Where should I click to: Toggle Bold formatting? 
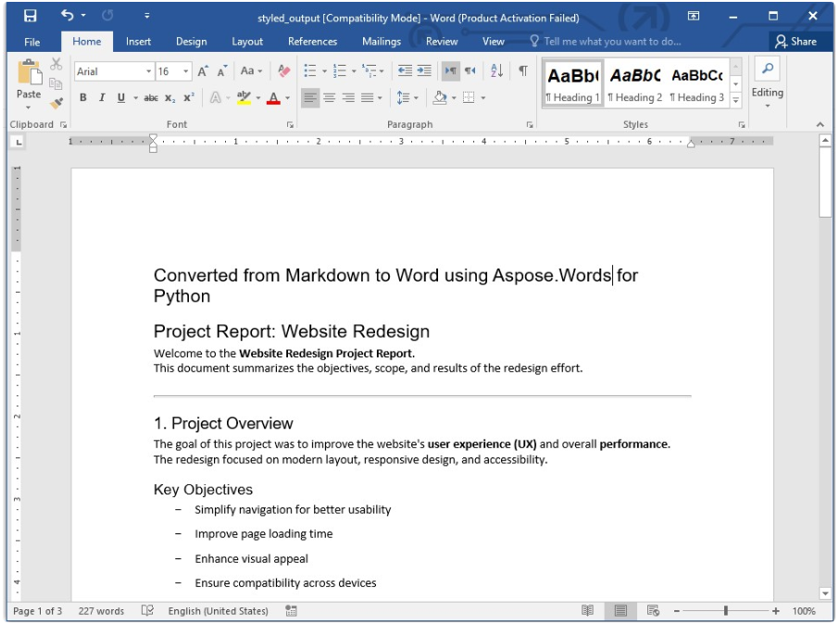click(x=83, y=98)
